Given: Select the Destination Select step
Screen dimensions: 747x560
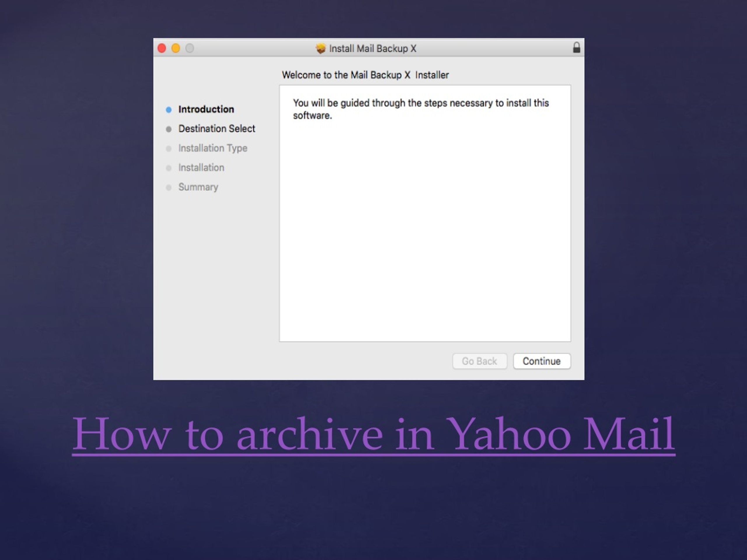Looking at the screenshot, I should [217, 129].
